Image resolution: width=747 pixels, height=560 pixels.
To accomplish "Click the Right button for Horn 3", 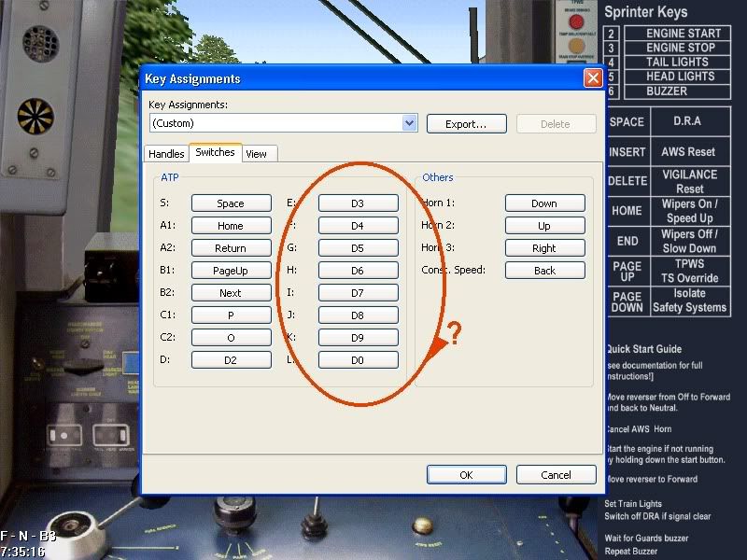I will (x=544, y=248).
